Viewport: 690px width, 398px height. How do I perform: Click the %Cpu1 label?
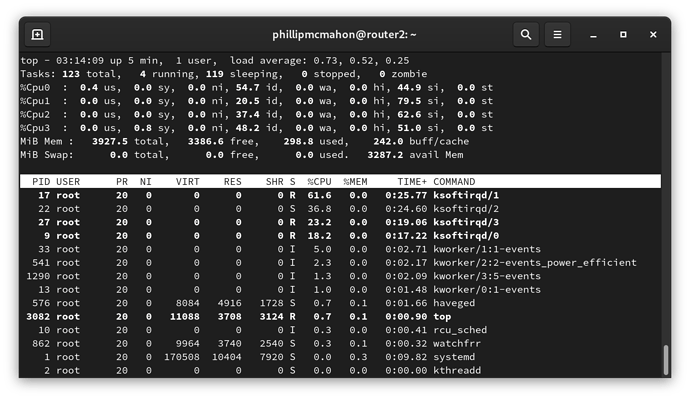pyautogui.click(x=35, y=101)
